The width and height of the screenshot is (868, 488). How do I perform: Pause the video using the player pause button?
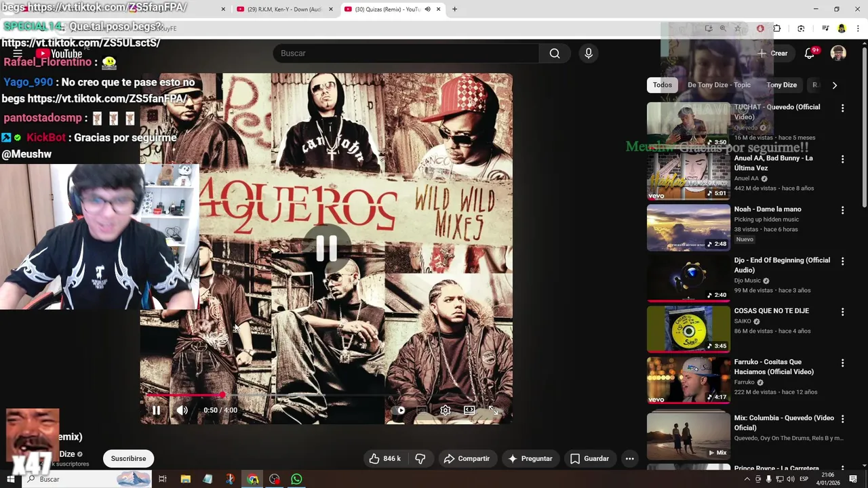tap(156, 410)
